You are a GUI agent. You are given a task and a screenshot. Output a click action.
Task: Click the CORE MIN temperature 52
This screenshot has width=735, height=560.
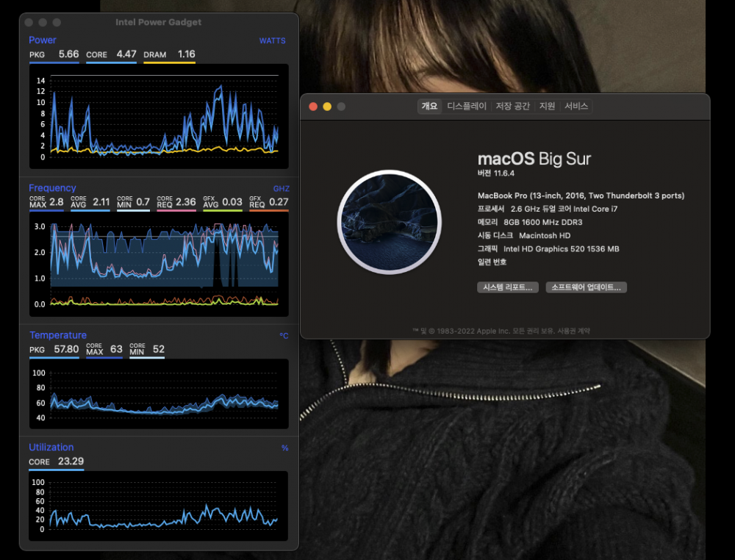click(159, 349)
